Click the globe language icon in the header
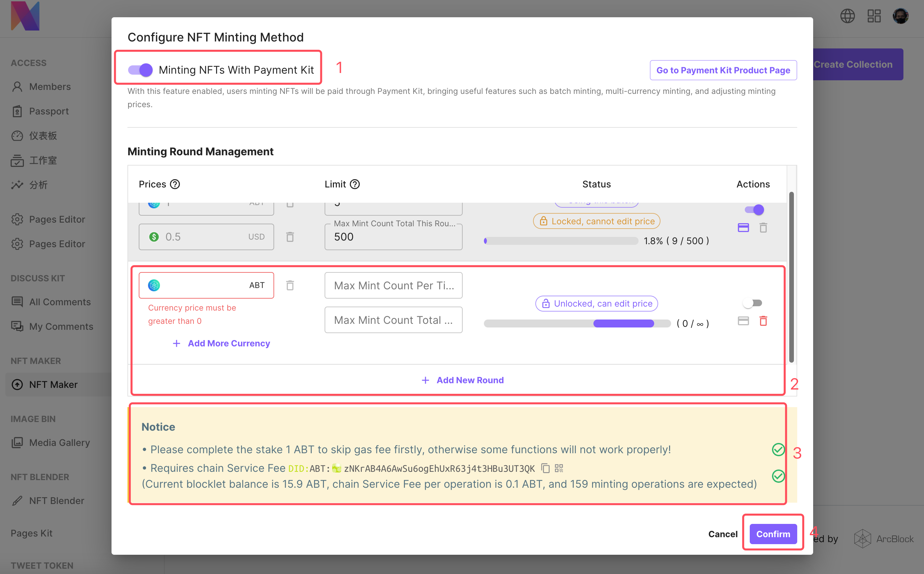The image size is (924, 574). click(x=847, y=16)
